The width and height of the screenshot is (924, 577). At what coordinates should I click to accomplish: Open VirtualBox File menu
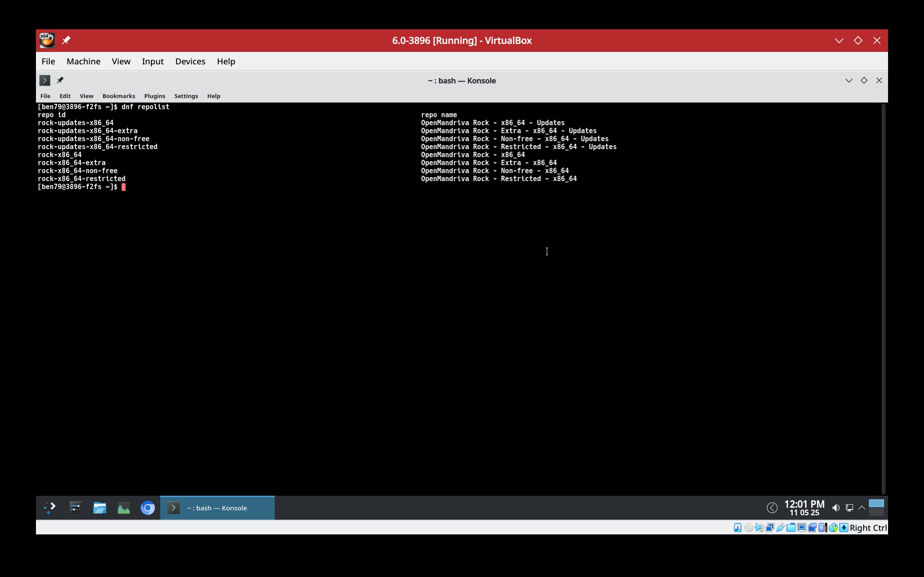tap(48, 61)
